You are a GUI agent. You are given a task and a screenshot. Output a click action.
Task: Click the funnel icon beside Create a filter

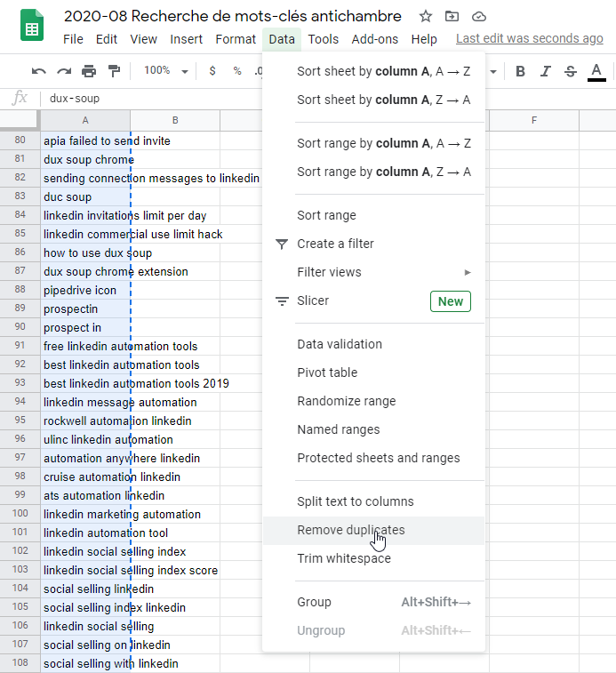click(282, 244)
